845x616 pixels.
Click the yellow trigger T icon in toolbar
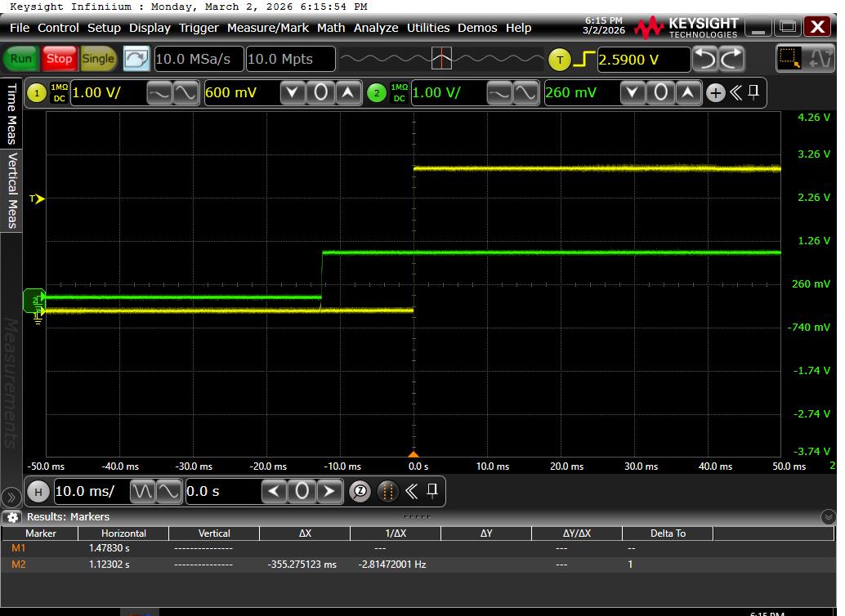[x=559, y=60]
